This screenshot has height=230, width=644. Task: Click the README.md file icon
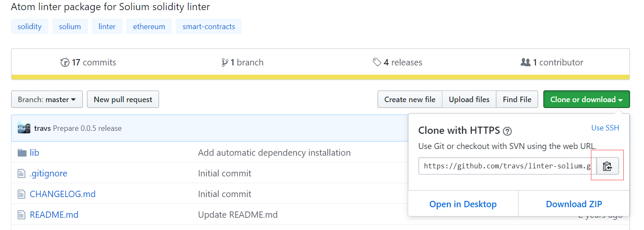click(x=21, y=215)
